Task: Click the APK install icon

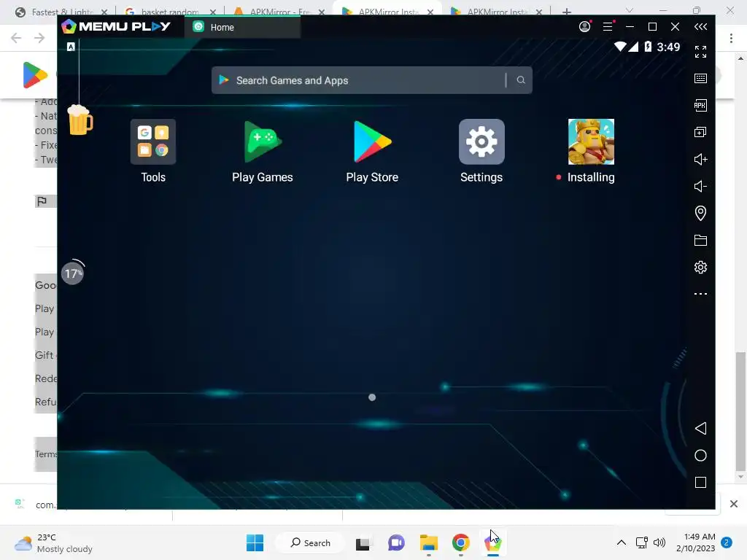Action: click(x=700, y=105)
